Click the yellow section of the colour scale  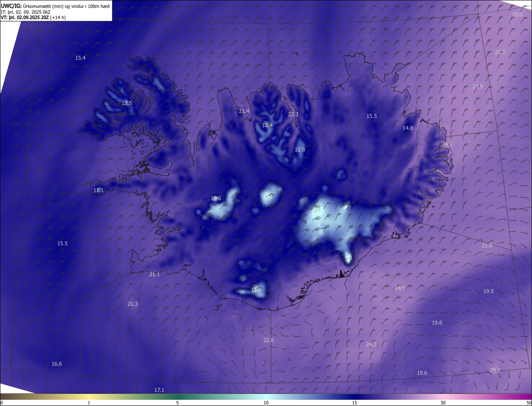(x=89, y=396)
